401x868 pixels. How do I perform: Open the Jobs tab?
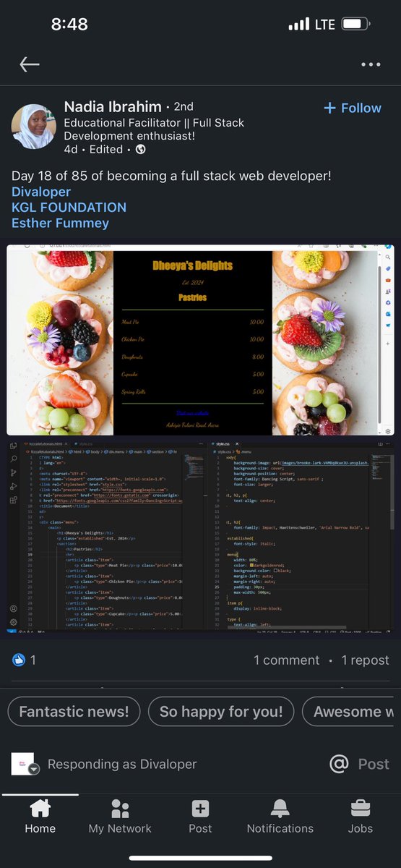point(361,817)
